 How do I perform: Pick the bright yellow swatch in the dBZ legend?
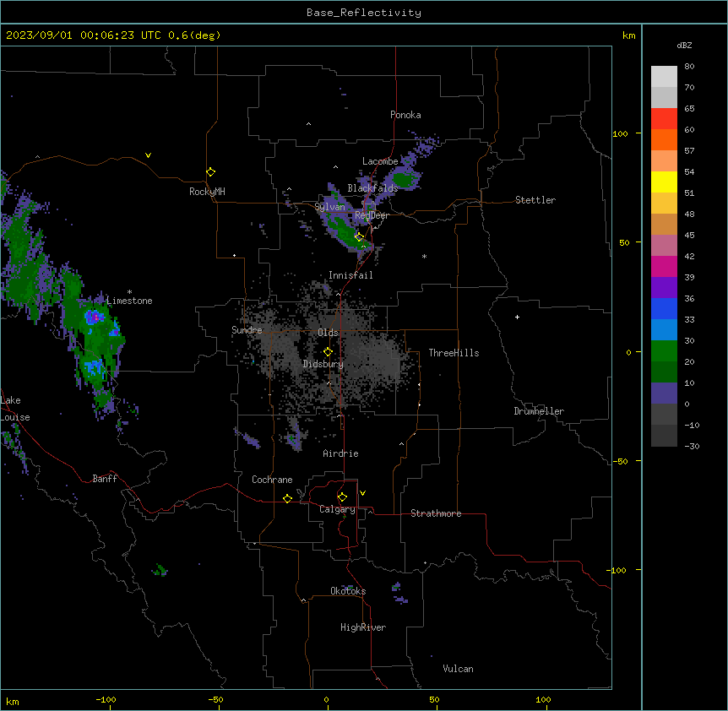[664, 182]
